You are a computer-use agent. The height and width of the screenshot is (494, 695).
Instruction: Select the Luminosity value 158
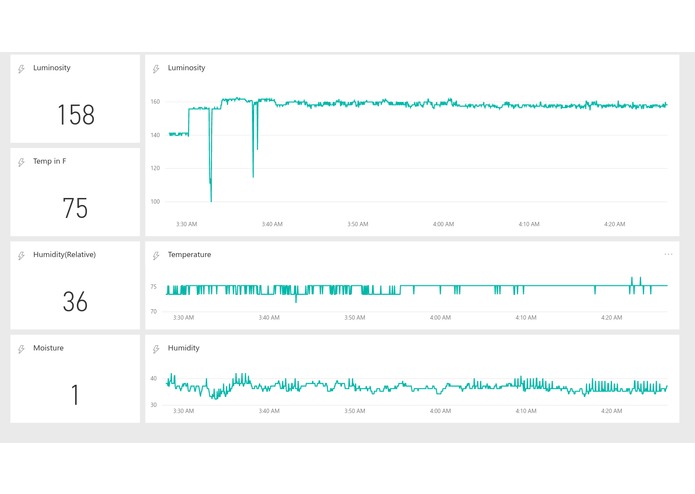tap(76, 115)
